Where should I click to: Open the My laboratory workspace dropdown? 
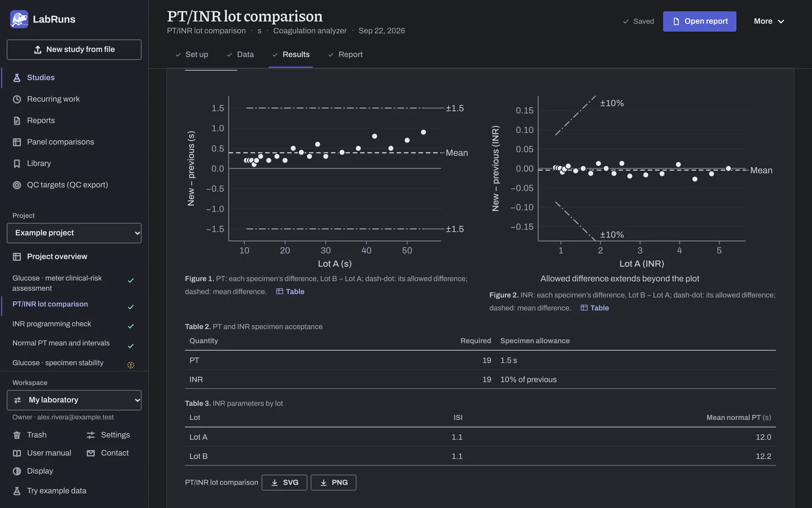coord(74,400)
